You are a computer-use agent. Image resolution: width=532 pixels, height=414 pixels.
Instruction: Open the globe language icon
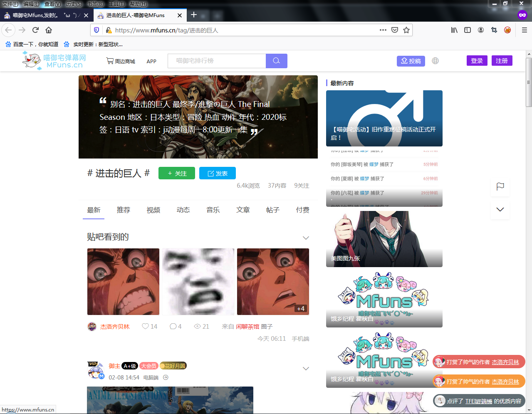coord(435,61)
